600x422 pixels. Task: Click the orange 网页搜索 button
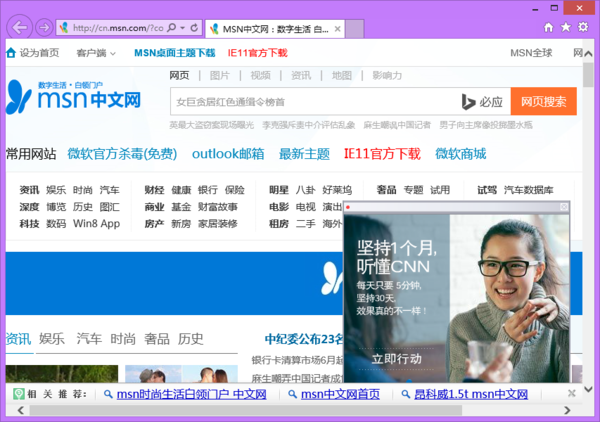click(543, 101)
